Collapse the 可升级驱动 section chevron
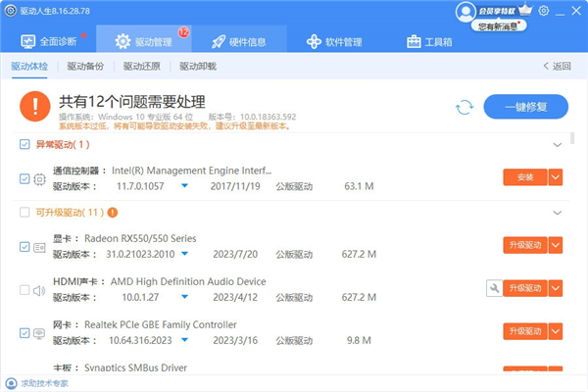The image size is (588, 392). pyautogui.click(x=558, y=213)
